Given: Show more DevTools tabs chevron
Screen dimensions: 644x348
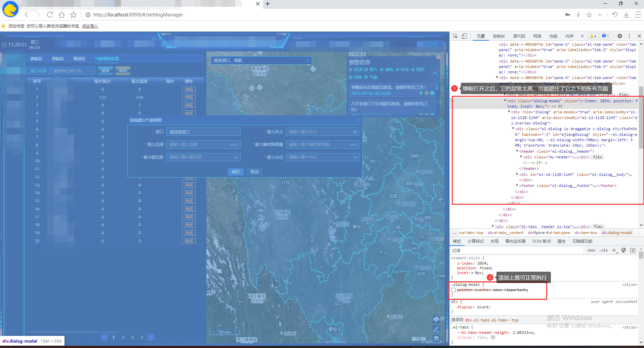Looking at the screenshot, I should click(582, 36).
